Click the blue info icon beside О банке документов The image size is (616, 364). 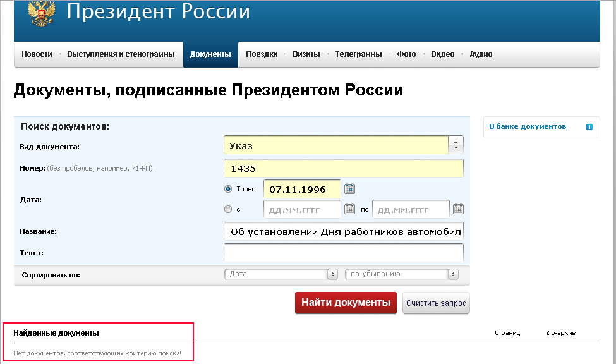tap(589, 127)
